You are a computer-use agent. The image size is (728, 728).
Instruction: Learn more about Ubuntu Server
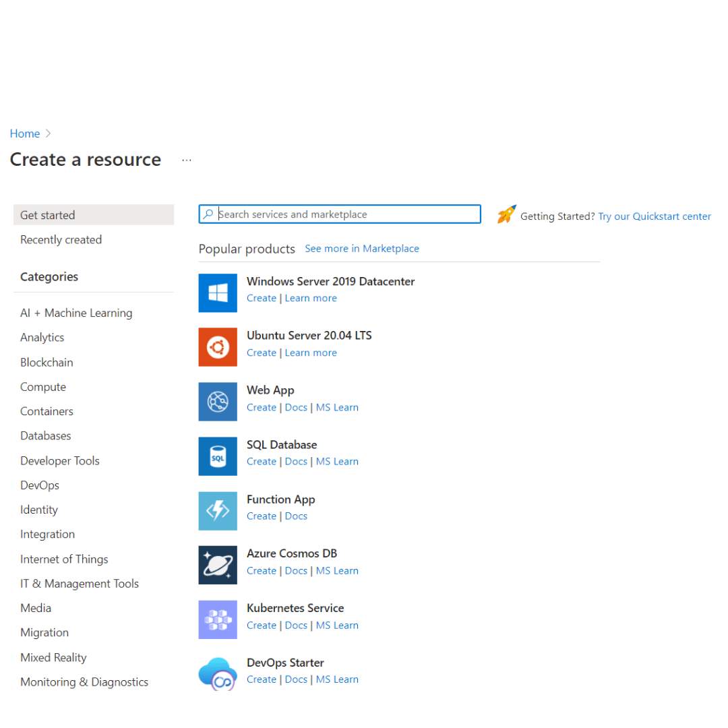tap(311, 353)
